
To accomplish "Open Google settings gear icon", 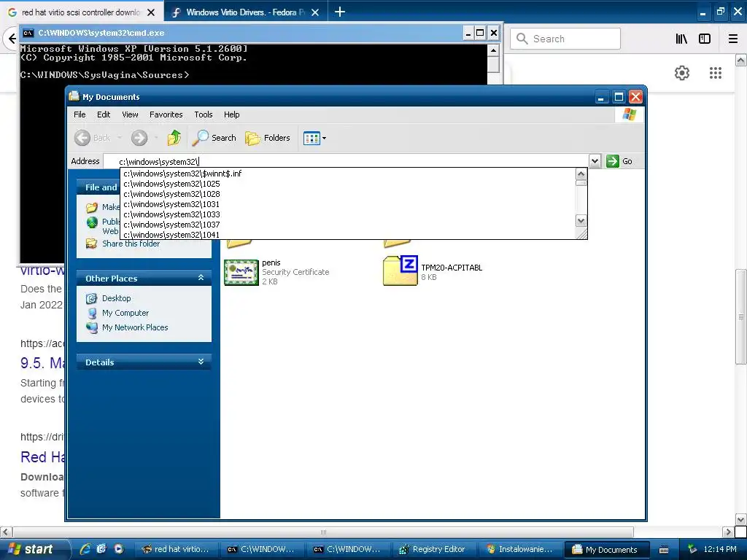I will 682,73.
